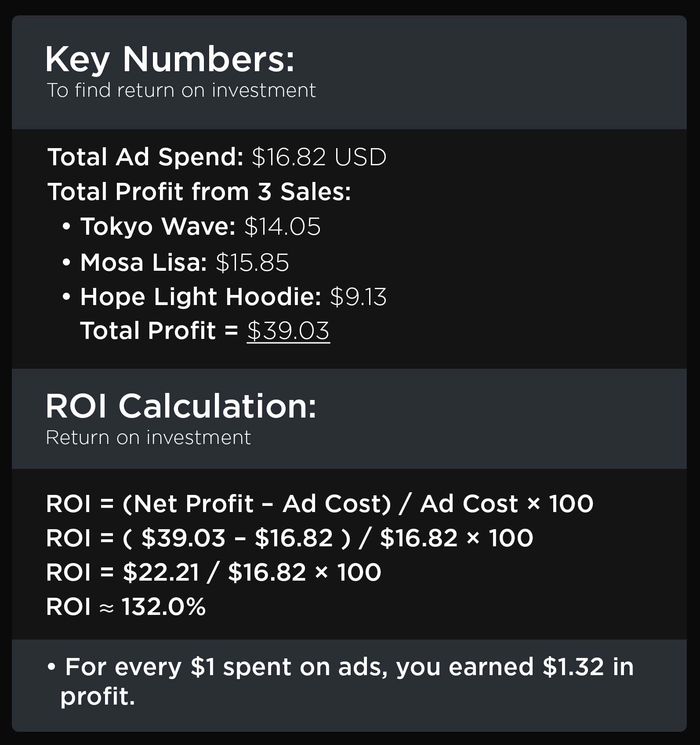The image size is (700, 745).
Task: Click the ROI line with ($39.03 – $16.82)
Action: 289,538
